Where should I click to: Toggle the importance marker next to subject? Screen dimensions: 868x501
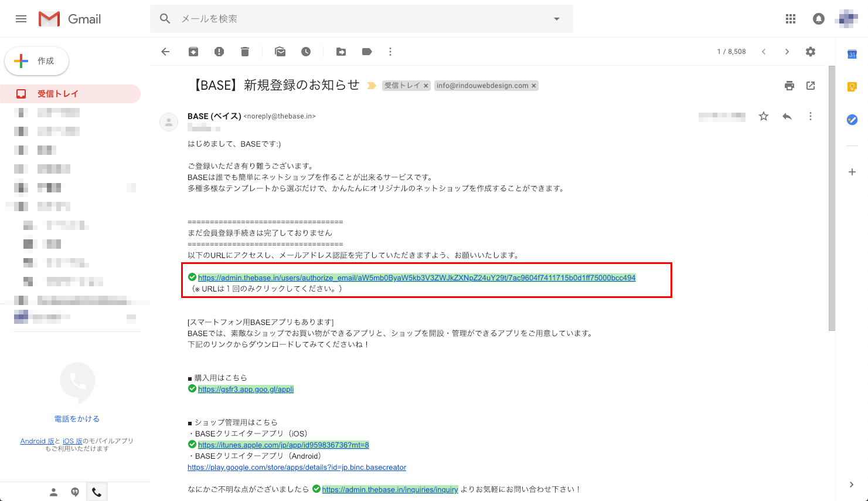click(x=371, y=86)
